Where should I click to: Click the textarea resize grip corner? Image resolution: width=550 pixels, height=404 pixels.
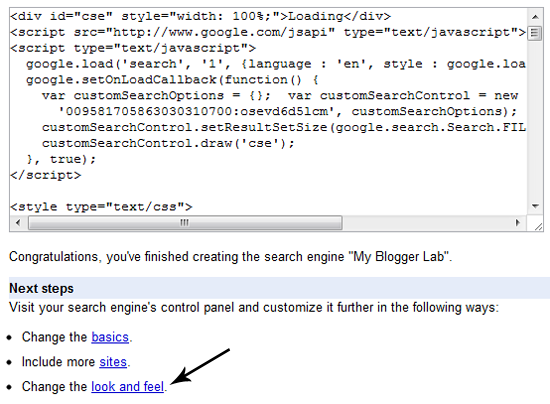(535, 223)
